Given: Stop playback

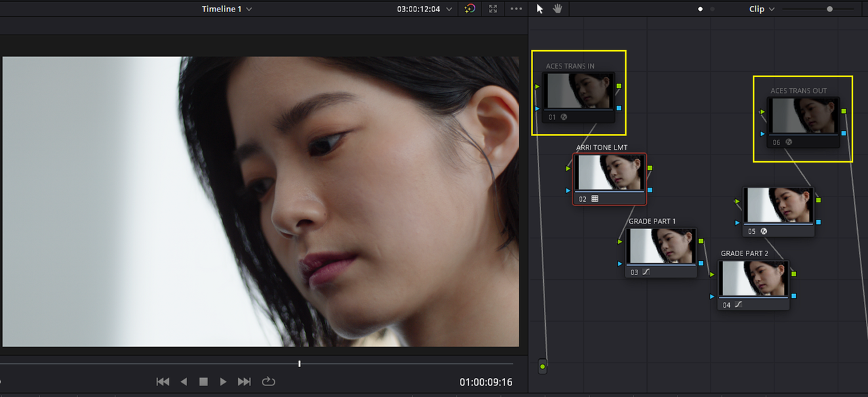Looking at the screenshot, I should point(203,381).
